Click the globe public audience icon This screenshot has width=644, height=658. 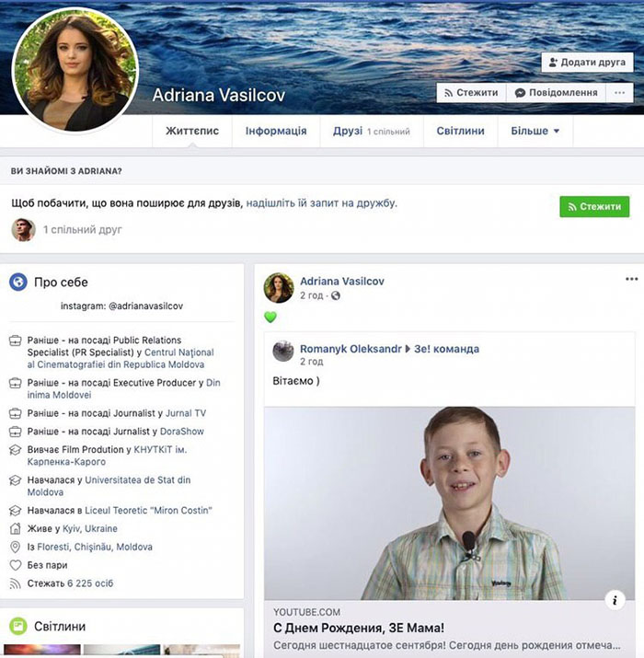[x=336, y=295]
